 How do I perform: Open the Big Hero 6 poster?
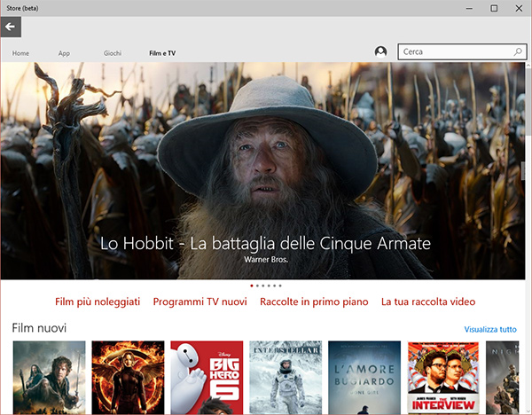click(207, 378)
